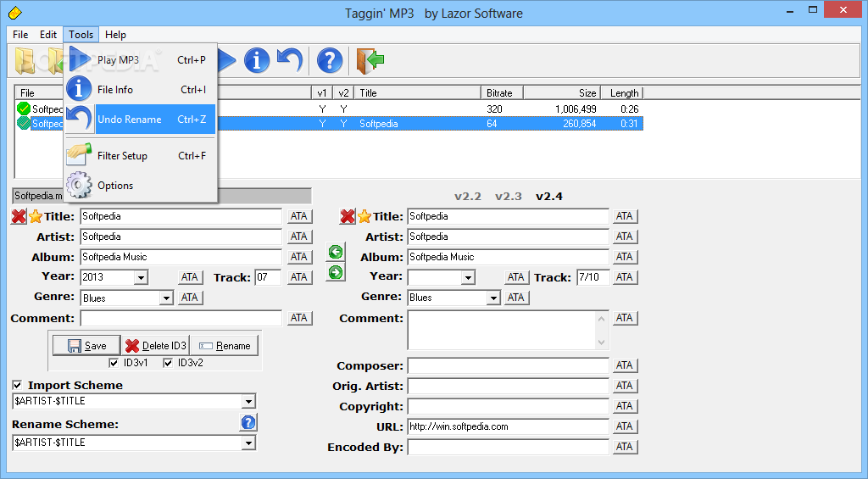The height and width of the screenshot is (479, 868).
Task: Click the Exit door icon in the toolbar
Action: pos(370,60)
